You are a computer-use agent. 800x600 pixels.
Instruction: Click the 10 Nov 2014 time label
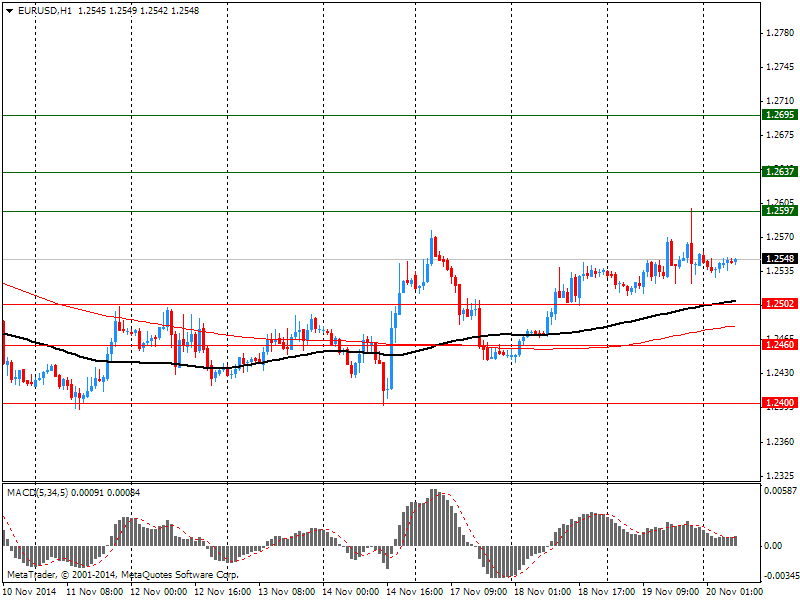click(30, 592)
